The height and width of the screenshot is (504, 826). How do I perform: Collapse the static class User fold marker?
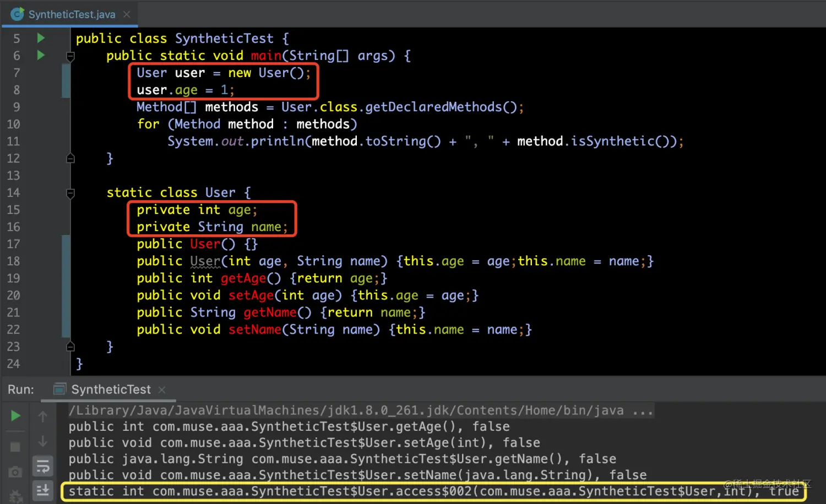(x=70, y=193)
